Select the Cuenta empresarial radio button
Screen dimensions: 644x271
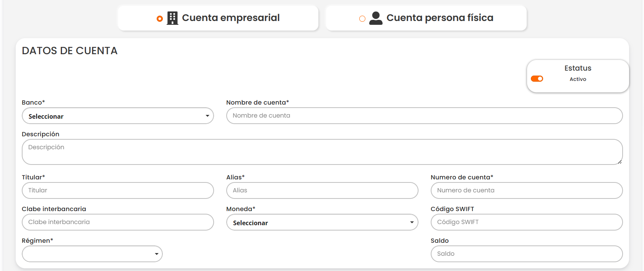coord(160,19)
